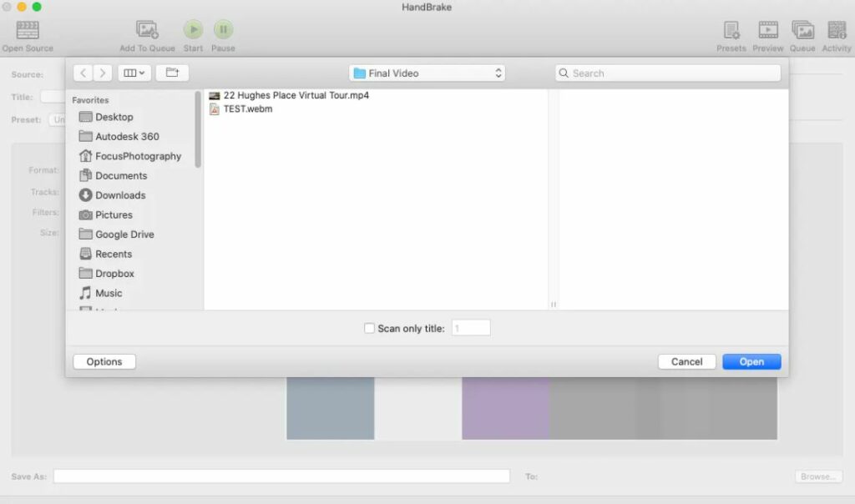Go forward in file dialog
Viewport: 855px width, 504px height.
coord(103,73)
